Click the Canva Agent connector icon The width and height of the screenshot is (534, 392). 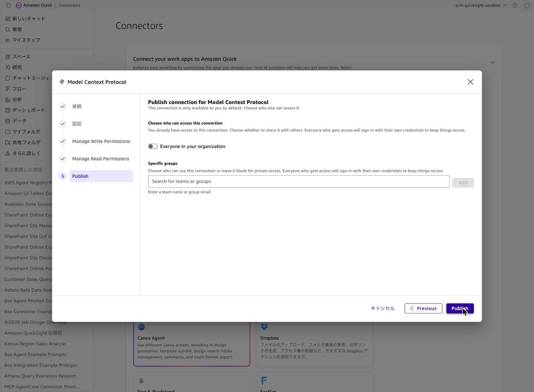coord(141,327)
